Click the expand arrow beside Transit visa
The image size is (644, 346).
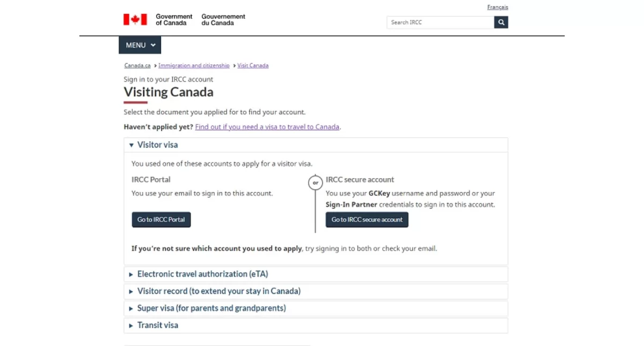131,325
